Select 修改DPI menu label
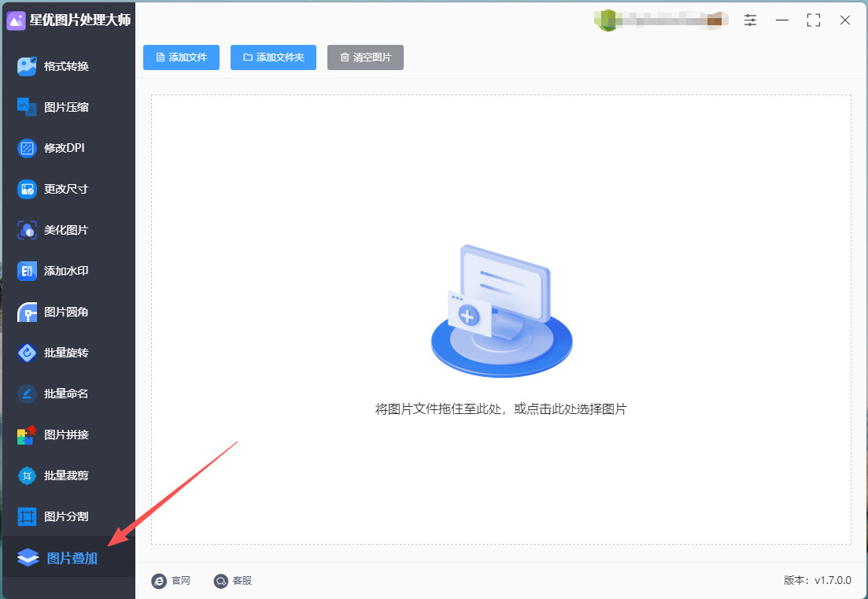 click(x=65, y=148)
